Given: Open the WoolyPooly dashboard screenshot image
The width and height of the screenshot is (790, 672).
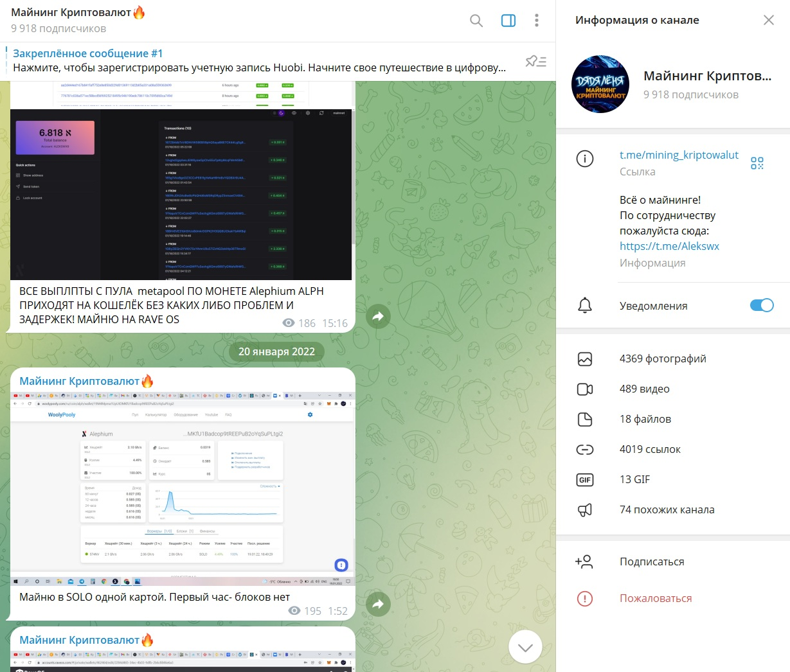Looking at the screenshot, I should tap(183, 489).
